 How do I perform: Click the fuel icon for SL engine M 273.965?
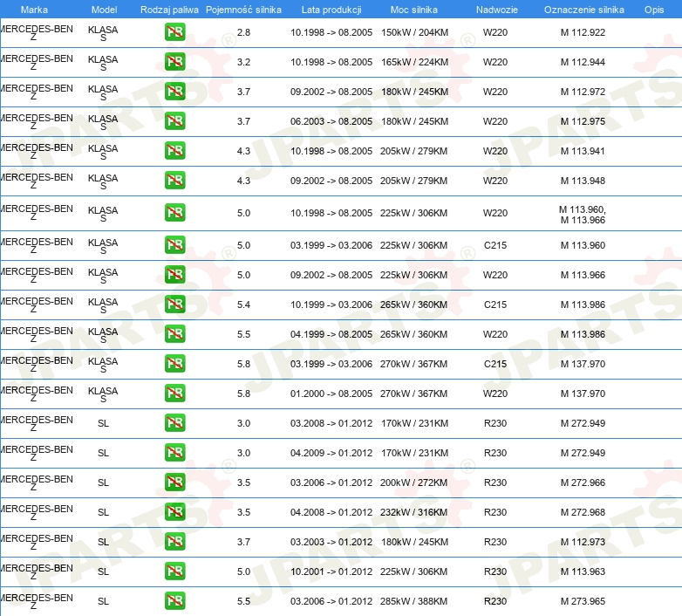point(174,601)
